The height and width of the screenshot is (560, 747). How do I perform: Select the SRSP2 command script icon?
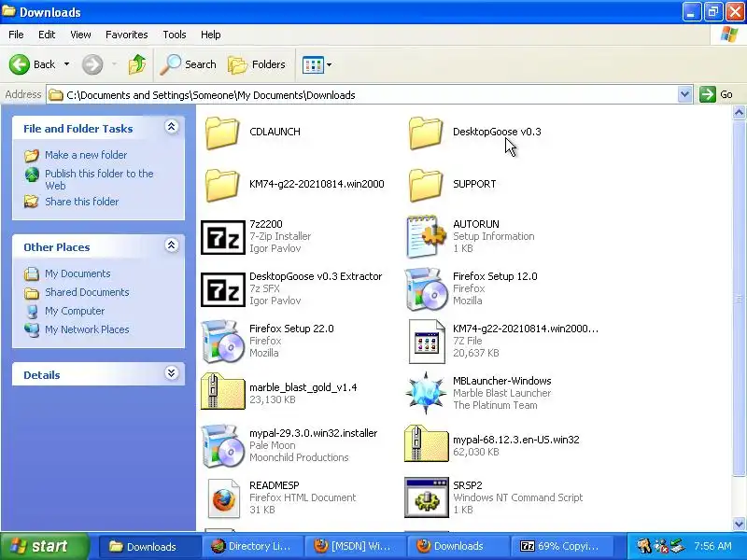click(427, 497)
